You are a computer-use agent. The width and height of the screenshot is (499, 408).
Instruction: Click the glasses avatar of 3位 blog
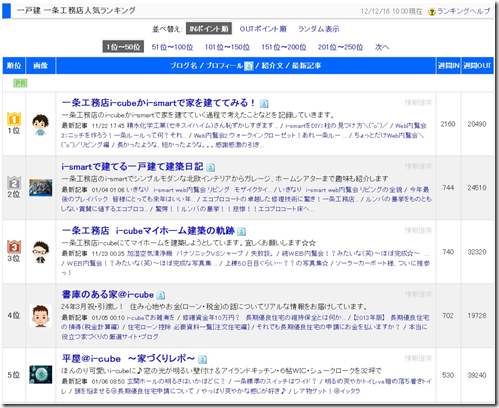pyautogui.click(x=41, y=252)
